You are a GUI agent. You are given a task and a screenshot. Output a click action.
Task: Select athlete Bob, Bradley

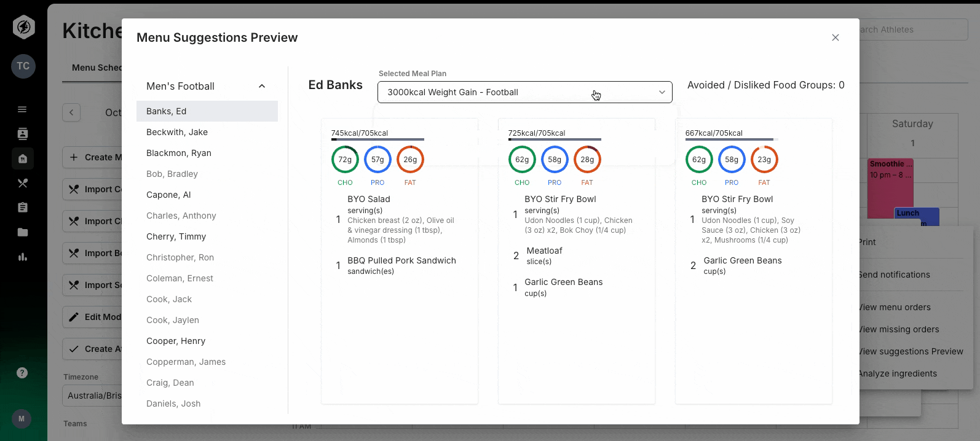[207, 174]
